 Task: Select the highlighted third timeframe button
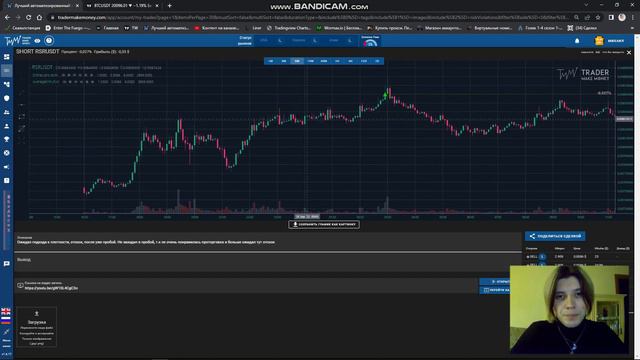pyautogui.click(x=297, y=61)
